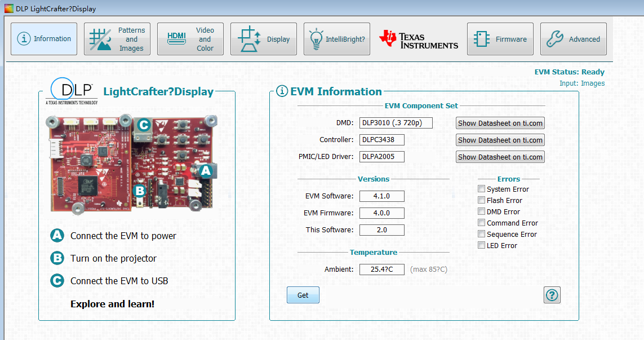This screenshot has width=644, height=340.
Task: Toggle the Command Error checkbox
Action: [481, 222]
